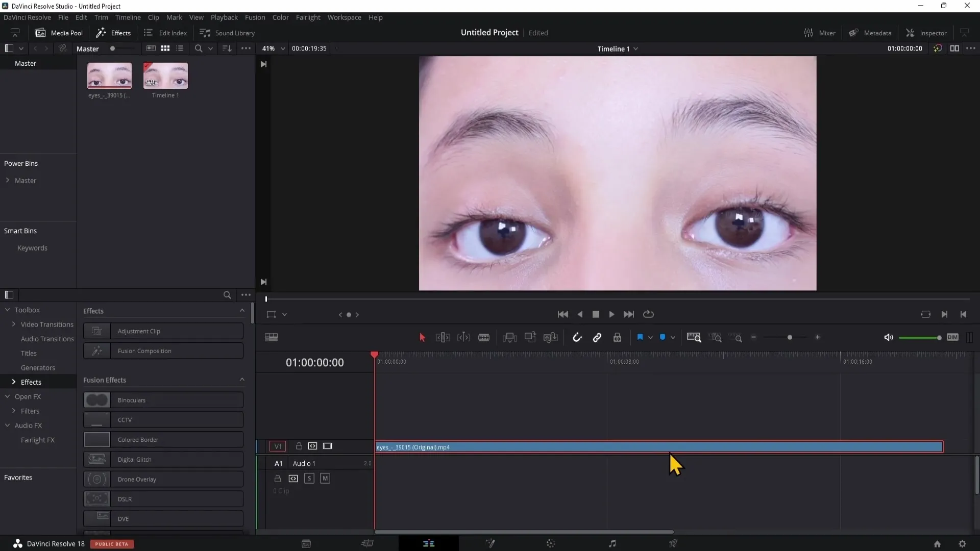Open the Media Pool panel
This screenshot has width=980, height=551.
pyautogui.click(x=59, y=33)
